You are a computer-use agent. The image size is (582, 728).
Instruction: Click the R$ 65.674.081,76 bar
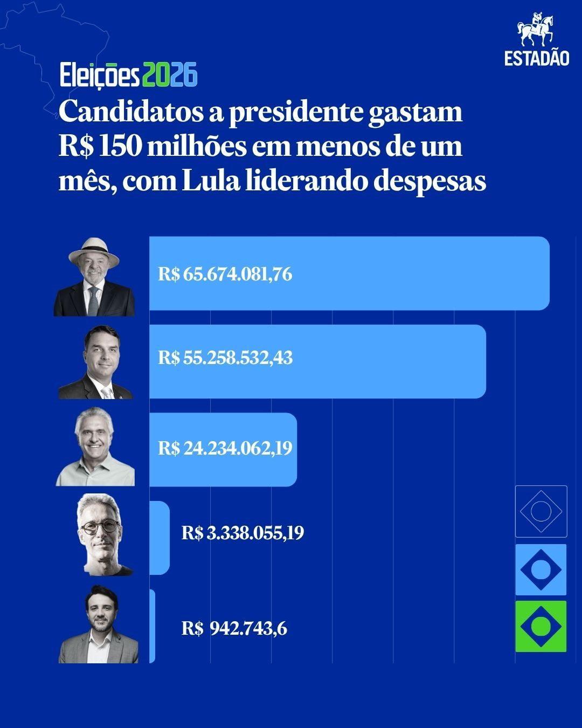[x=349, y=273]
